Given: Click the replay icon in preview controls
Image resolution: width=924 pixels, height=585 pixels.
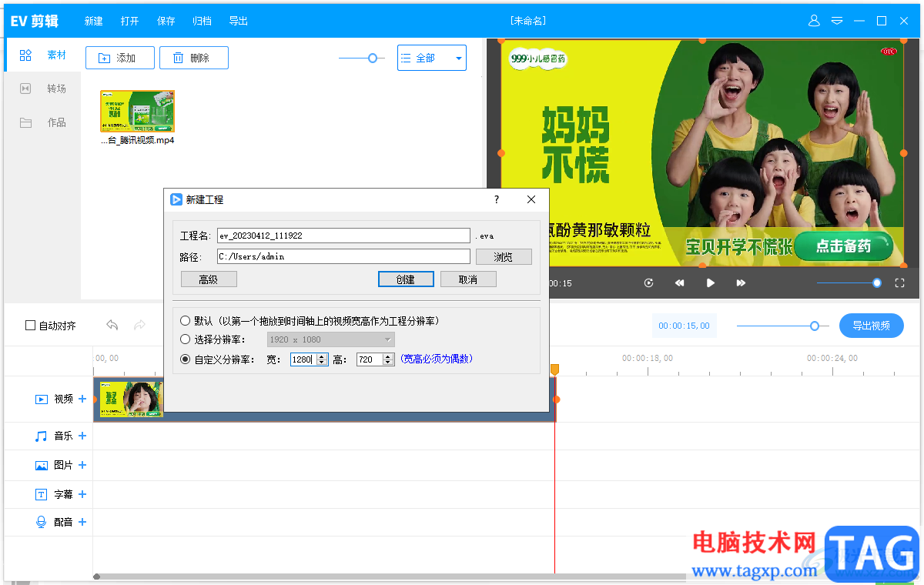Looking at the screenshot, I should [x=649, y=283].
